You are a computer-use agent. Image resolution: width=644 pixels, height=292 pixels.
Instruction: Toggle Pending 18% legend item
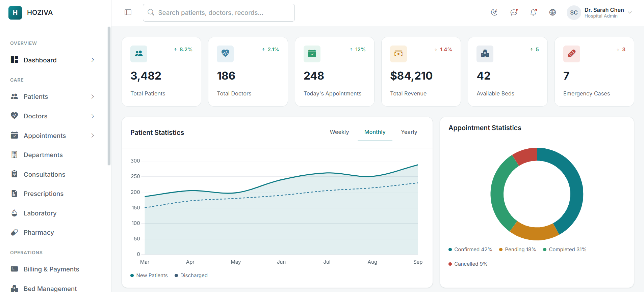click(517, 250)
